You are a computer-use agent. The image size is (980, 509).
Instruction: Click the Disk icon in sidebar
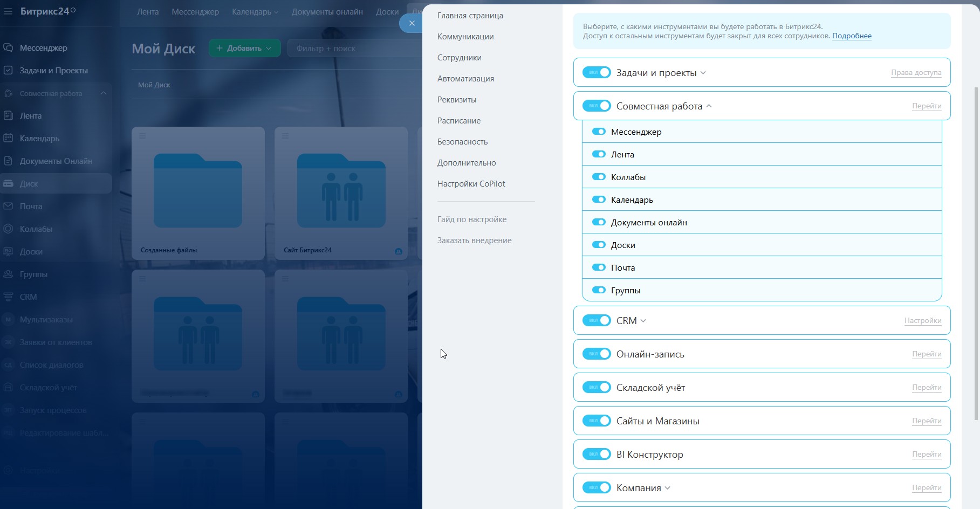click(8, 183)
